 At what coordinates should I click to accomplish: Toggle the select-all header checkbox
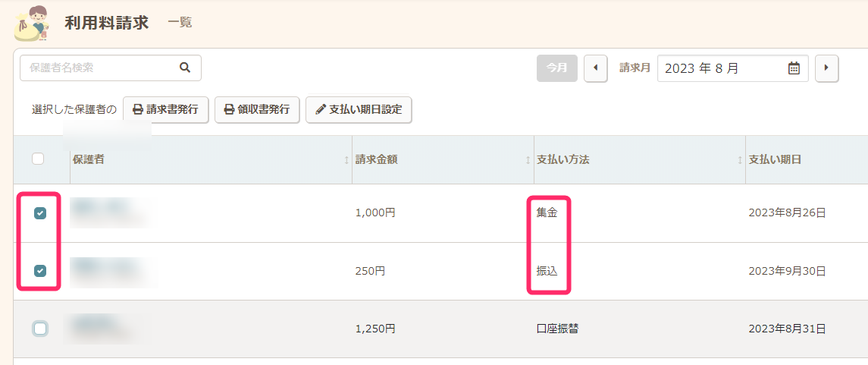pyautogui.click(x=38, y=159)
